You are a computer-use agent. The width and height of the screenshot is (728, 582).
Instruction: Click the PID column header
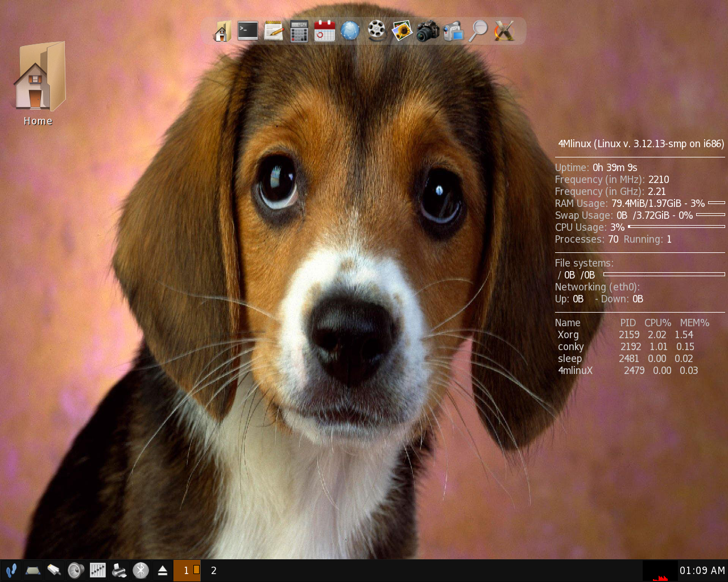pos(628,323)
